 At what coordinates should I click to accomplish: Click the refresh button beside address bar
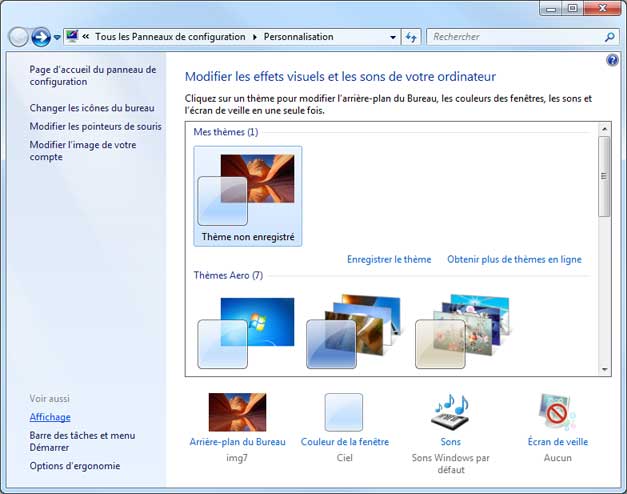411,37
